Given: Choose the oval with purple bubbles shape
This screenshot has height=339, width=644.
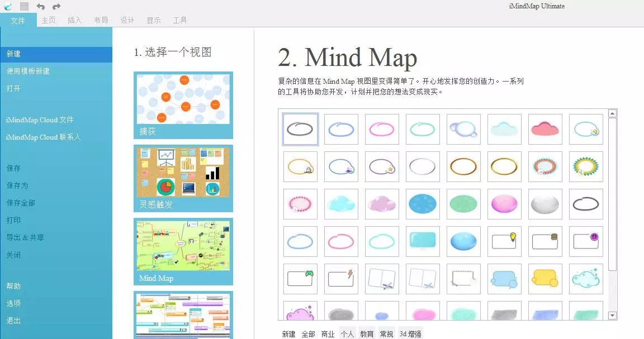Looking at the screenshot, I should coord(463,129).
